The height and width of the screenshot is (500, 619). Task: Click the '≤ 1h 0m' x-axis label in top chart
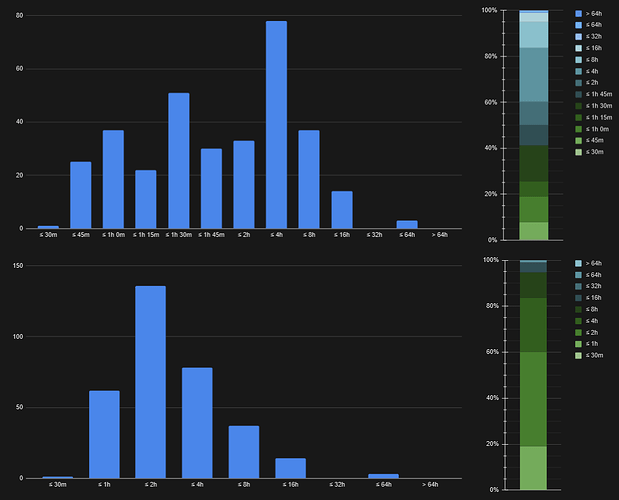113,235
